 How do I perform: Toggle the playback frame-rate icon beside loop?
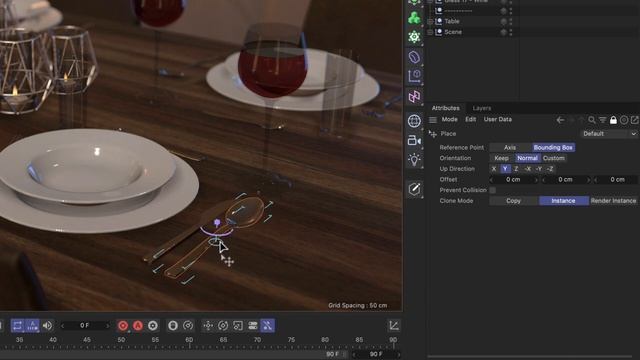[32, 326]
